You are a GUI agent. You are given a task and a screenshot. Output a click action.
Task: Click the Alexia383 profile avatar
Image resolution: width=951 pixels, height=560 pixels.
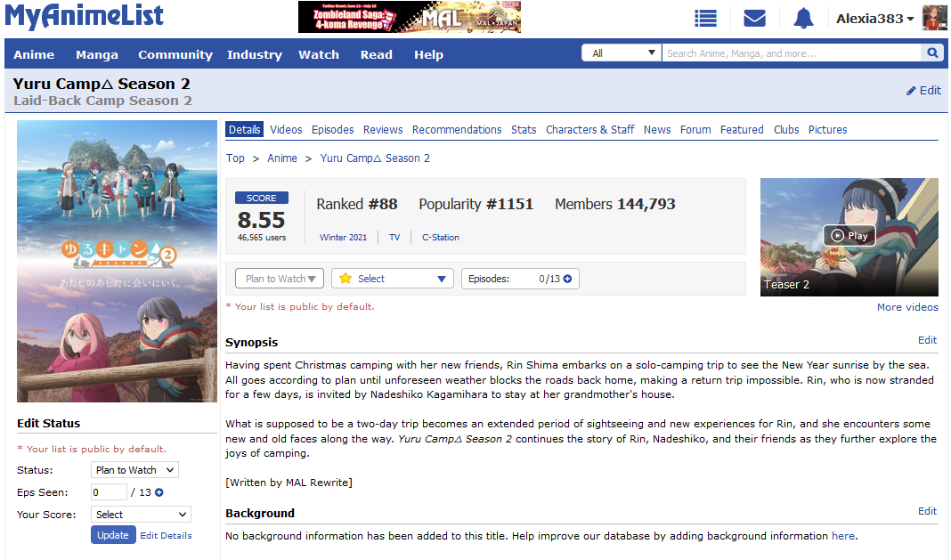[934, 18]
